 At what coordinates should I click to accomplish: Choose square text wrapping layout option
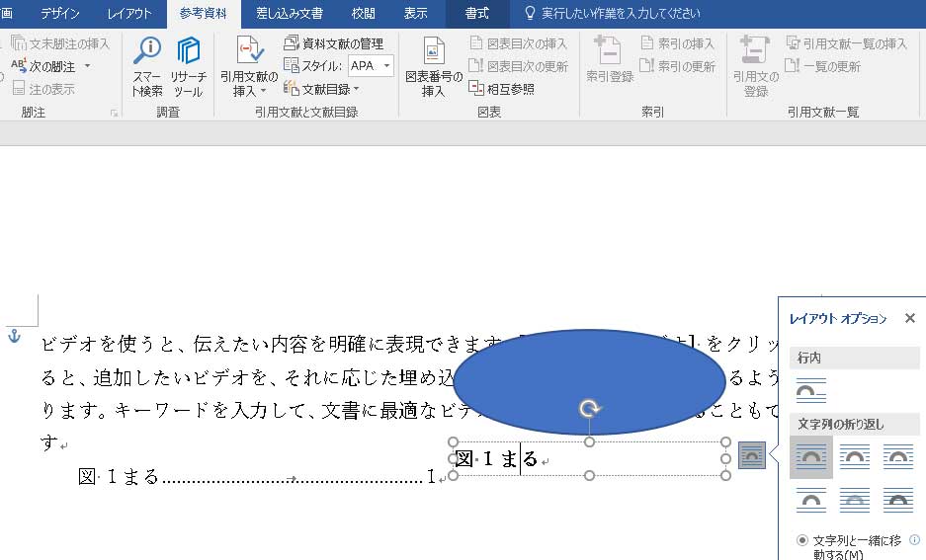pos(811,456)
